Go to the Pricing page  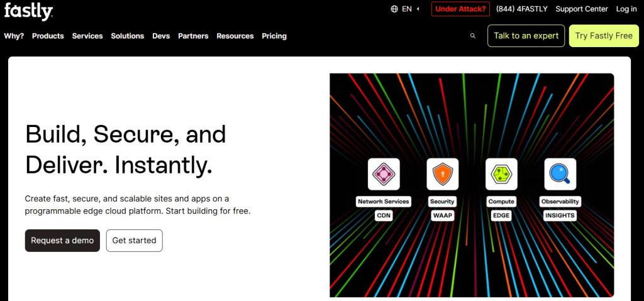[x=274, y=36]
